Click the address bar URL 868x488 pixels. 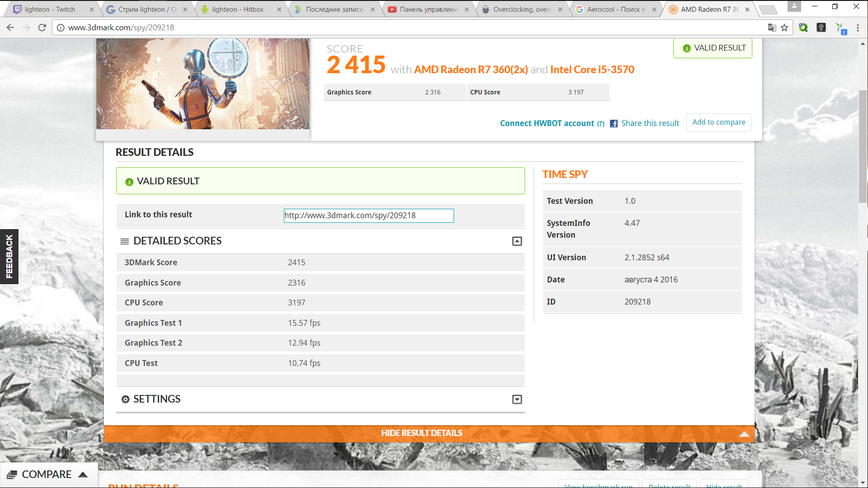coord(121,28)
